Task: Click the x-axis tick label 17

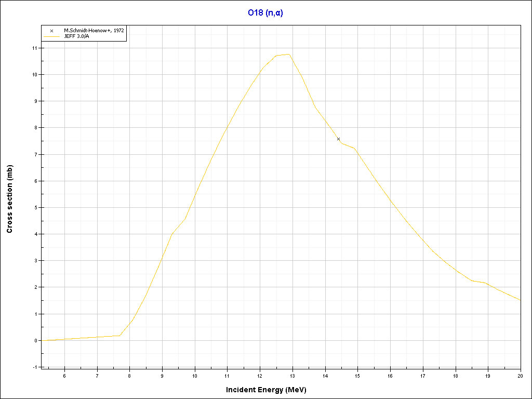Action: pos(423,376)
